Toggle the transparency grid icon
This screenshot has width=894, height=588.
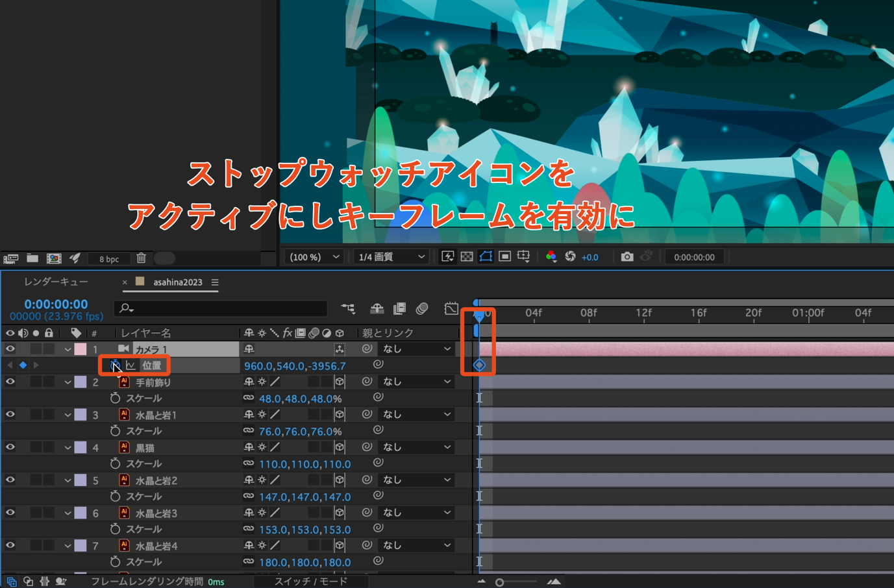[467, 257]
